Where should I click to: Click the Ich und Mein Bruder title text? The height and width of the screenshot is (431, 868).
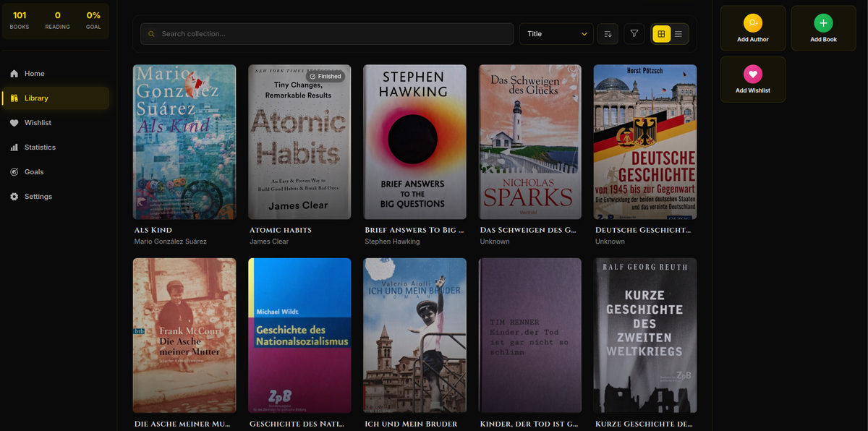click(x=411, y=424)
